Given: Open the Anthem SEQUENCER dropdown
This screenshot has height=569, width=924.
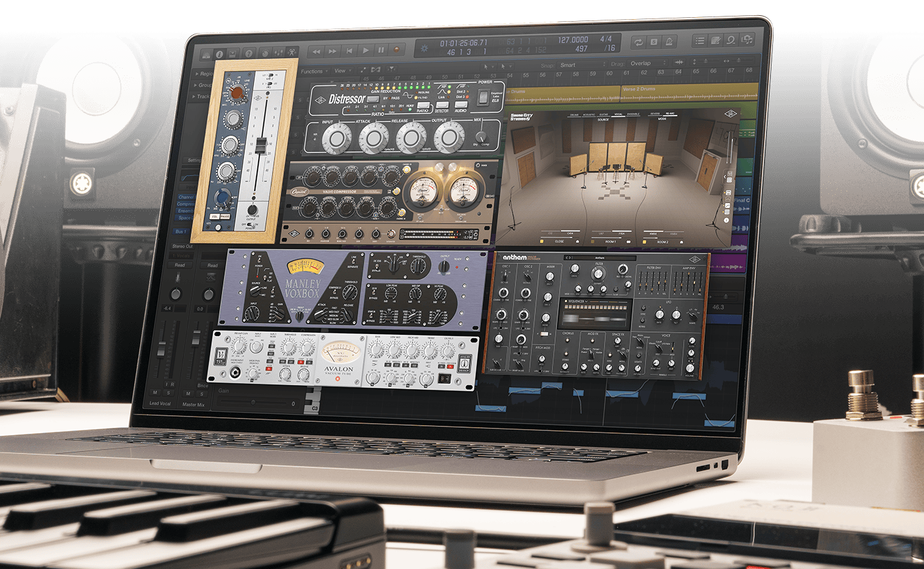Looking at the screenshot, I should click(576, 301).
